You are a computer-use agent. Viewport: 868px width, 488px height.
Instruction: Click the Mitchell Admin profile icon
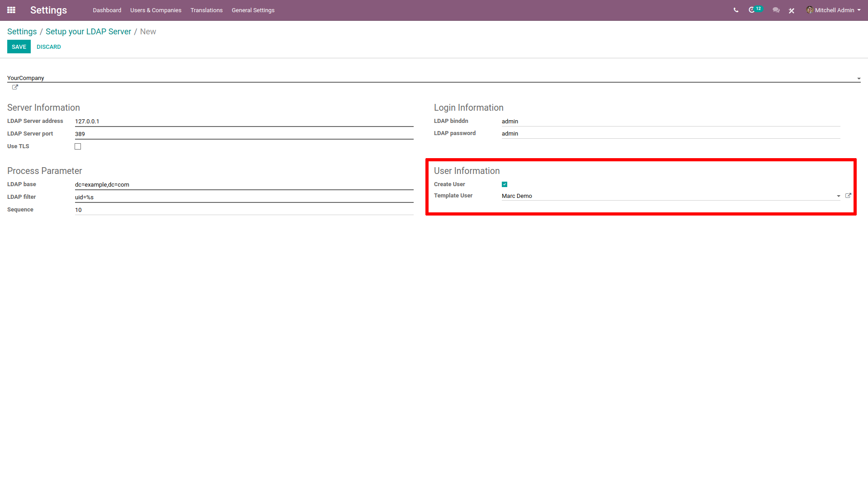pos(810,10)
